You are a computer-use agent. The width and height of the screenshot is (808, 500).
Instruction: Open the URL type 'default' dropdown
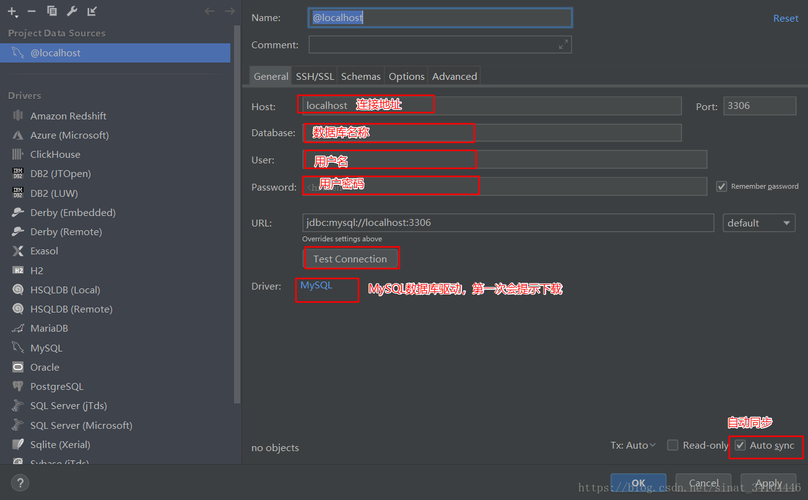(x=758, y=223)
